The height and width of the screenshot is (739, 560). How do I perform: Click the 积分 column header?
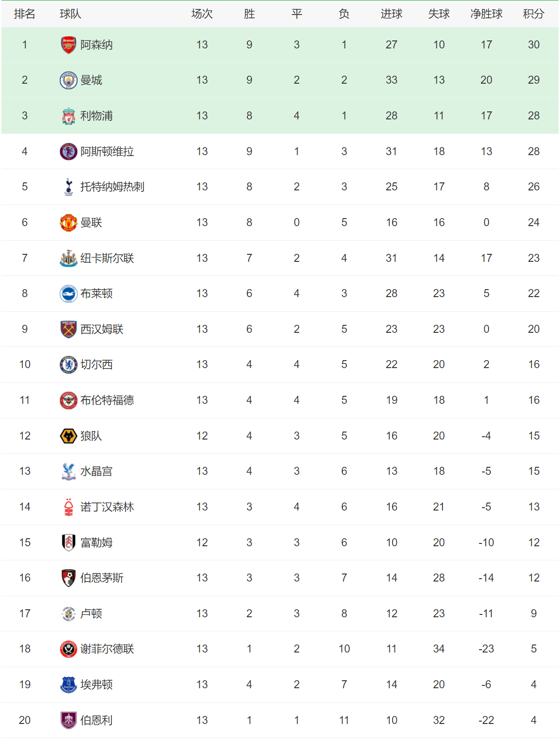coord(534,14)
